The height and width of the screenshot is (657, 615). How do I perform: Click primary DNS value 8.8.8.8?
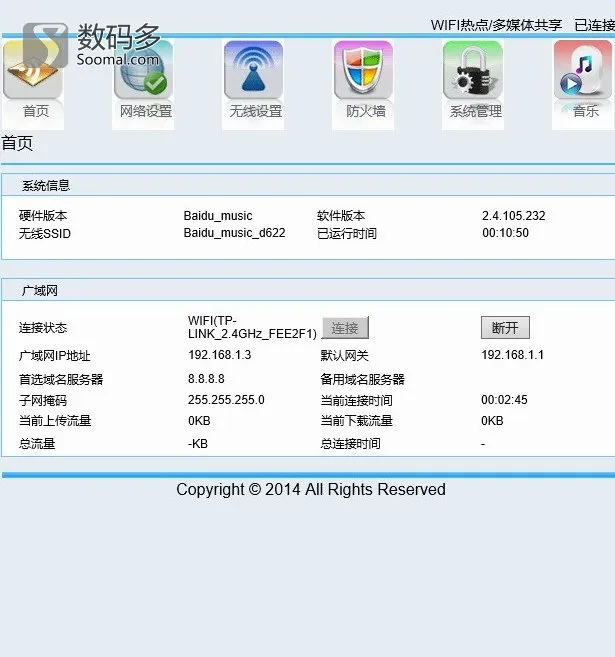pos(206,379)
